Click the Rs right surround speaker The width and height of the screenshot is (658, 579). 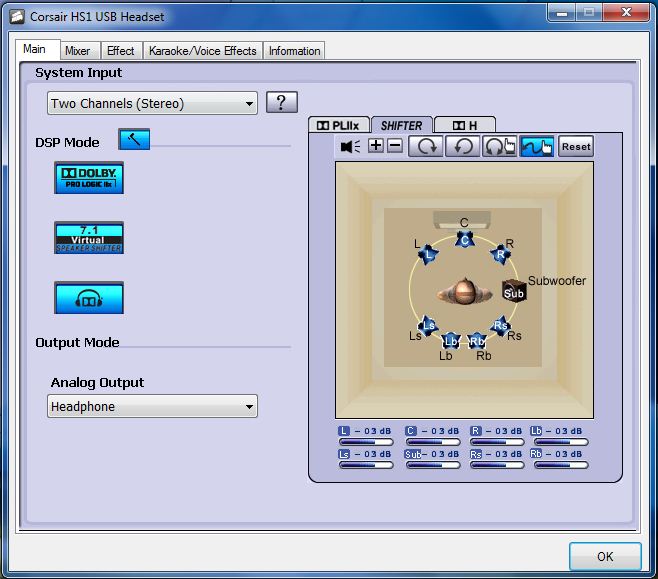click(x=500, y=326)
